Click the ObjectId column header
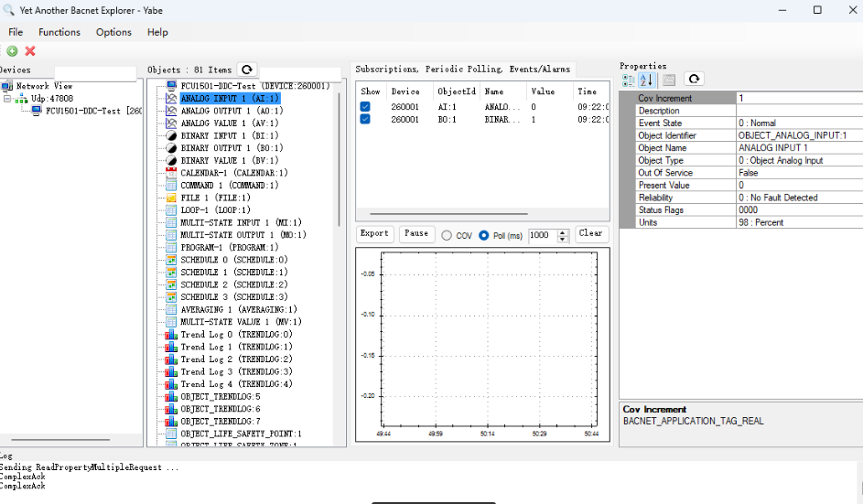The height and width of the screenshot is (504, 863). [x=457, y=91]
